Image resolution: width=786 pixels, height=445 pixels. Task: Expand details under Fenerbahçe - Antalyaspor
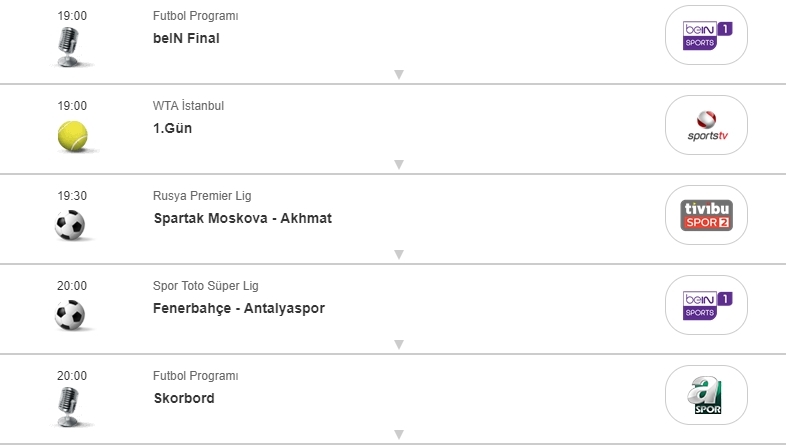click(398, 345)
